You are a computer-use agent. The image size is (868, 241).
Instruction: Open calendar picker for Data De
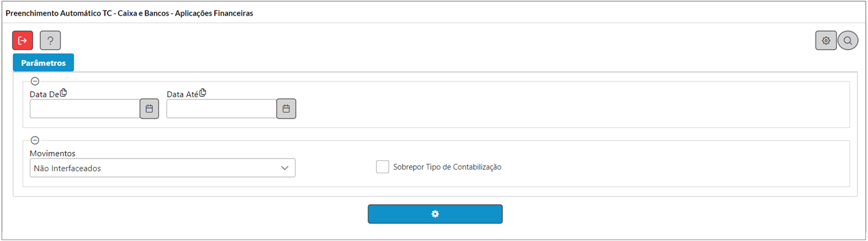(x=149, y=109)
